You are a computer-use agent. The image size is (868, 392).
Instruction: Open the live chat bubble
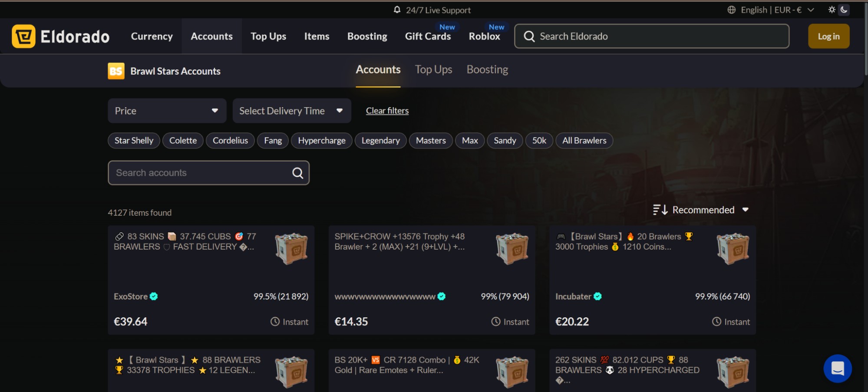[837, 369]
